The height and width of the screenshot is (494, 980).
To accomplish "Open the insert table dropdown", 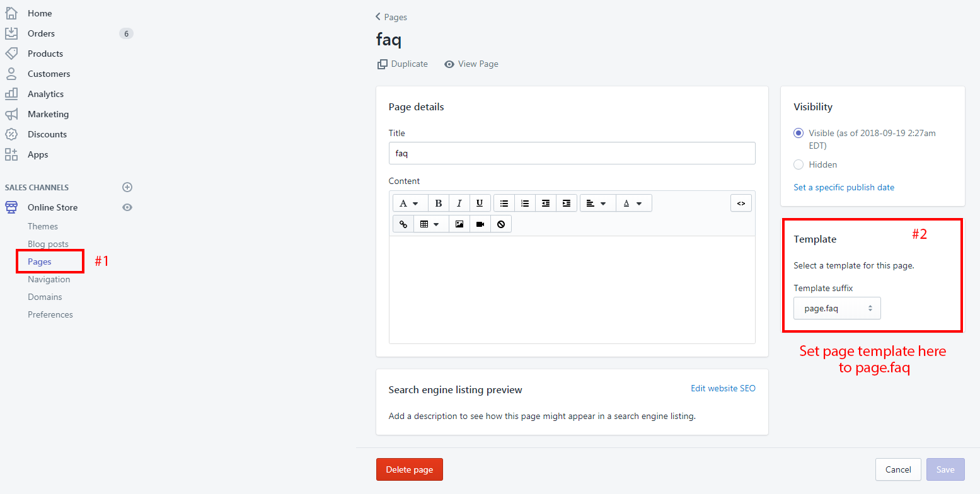I will pyautogui.click(x=430, y=224).
